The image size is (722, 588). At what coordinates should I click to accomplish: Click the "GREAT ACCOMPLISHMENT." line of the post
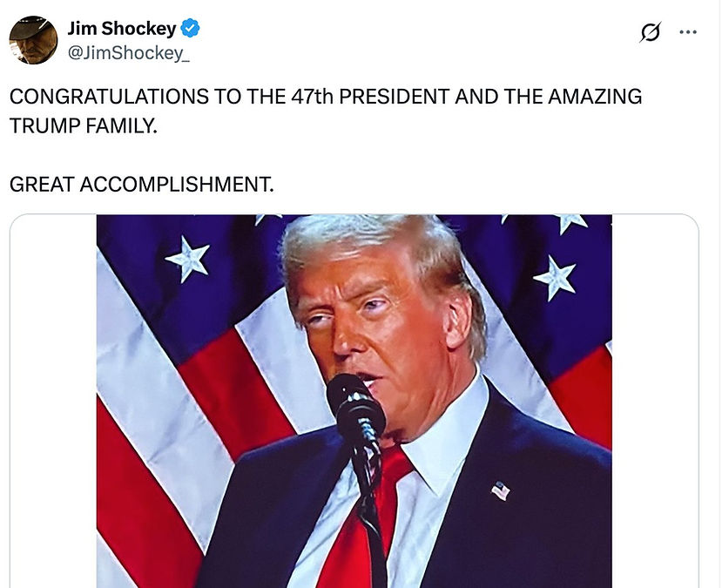(142, 185)
